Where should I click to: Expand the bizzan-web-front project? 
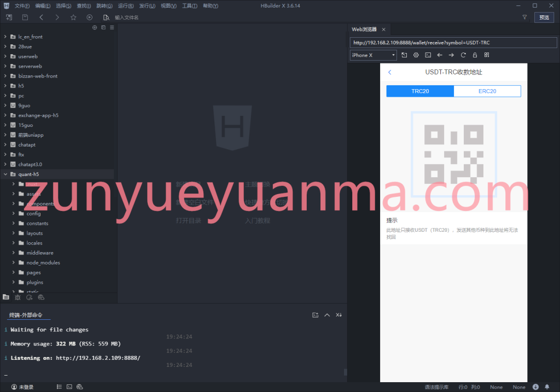5,76
